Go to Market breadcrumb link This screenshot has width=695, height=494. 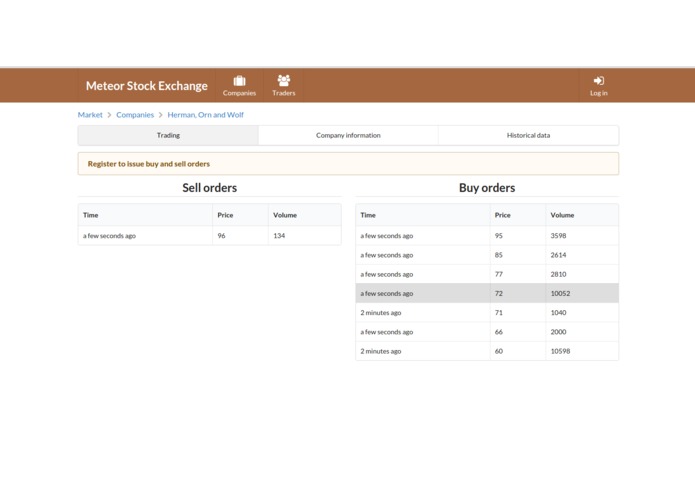(x=90, y=115)
